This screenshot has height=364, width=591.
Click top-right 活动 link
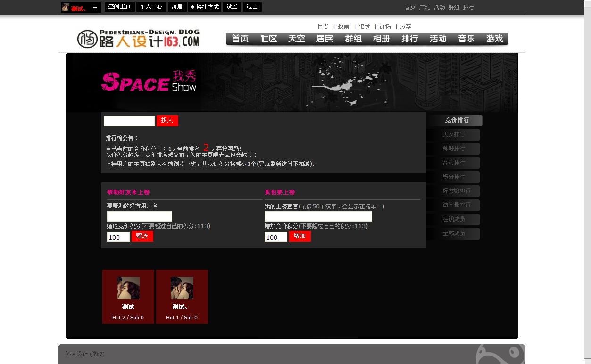439,8
